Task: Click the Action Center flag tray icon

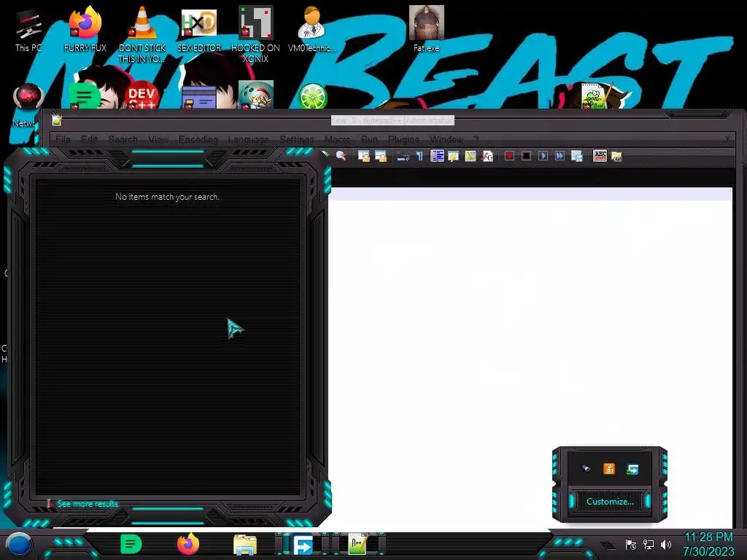Action: (631, 545)
